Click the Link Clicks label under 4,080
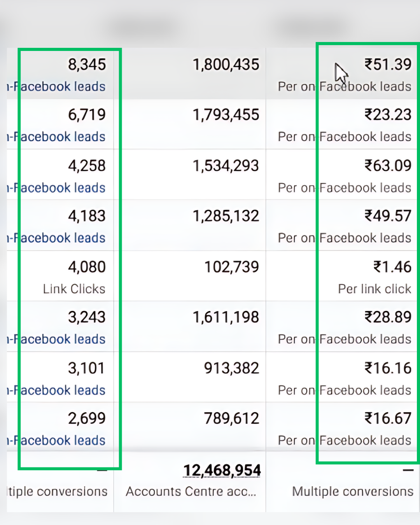Screen dimensions: 420x525 click(x=74, y=289)
